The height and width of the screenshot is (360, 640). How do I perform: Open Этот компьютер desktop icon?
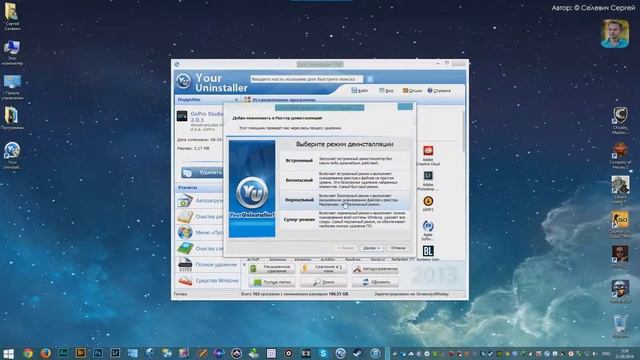point(12,52)
